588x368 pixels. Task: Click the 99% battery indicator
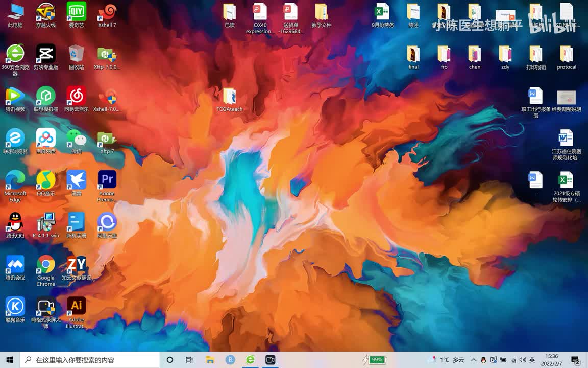tap(375, 360)
